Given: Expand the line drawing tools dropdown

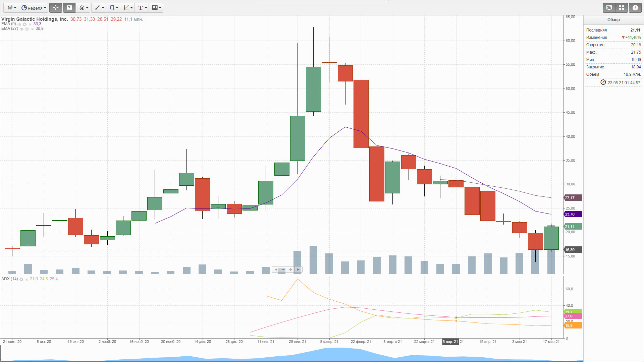Looking at the screenshot, I should click(99, 8).
